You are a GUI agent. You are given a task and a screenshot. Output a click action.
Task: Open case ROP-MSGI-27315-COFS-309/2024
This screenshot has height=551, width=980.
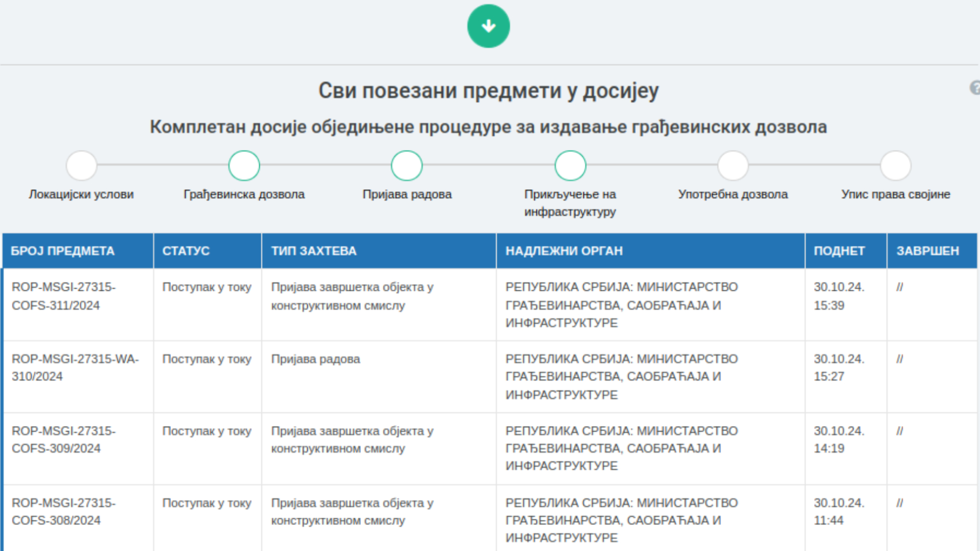[64, 440]
